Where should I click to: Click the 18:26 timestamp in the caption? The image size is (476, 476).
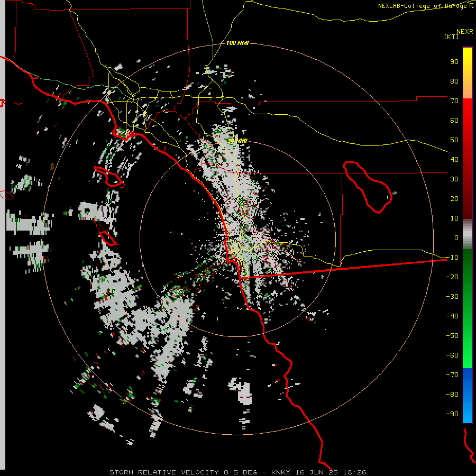click(x=354, y=472)
